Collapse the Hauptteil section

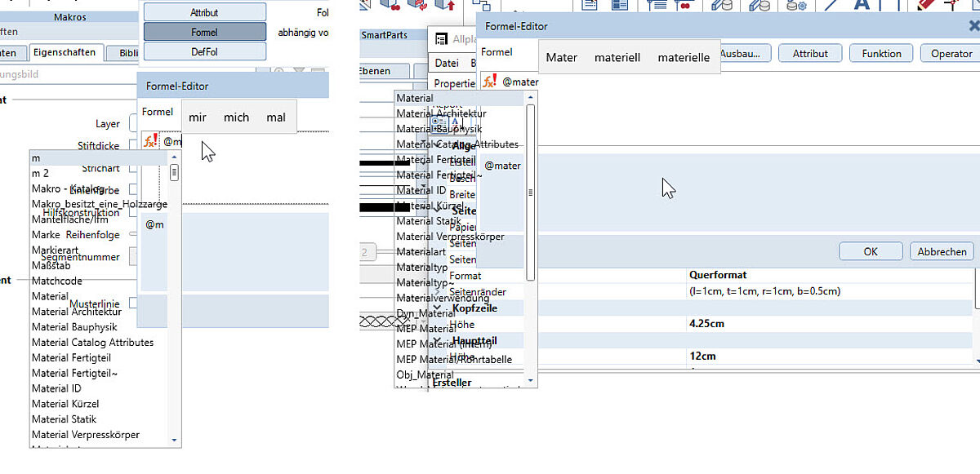438,340
